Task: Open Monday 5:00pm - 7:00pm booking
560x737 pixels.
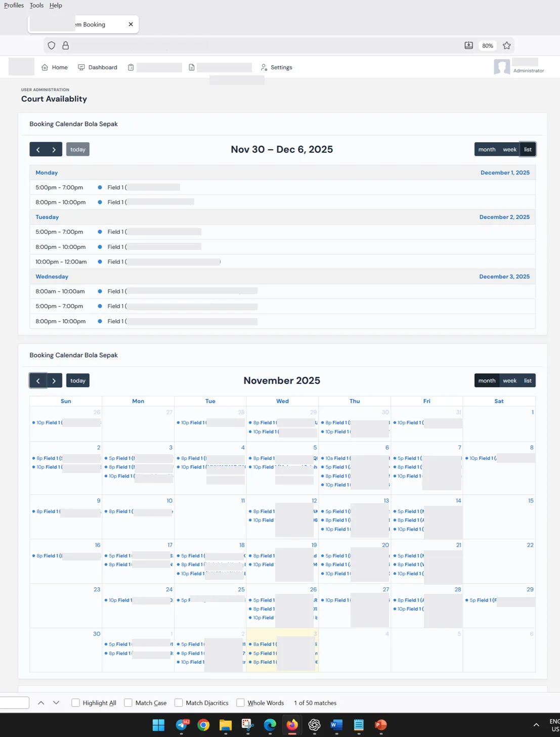Action: [x=282, y=187]
